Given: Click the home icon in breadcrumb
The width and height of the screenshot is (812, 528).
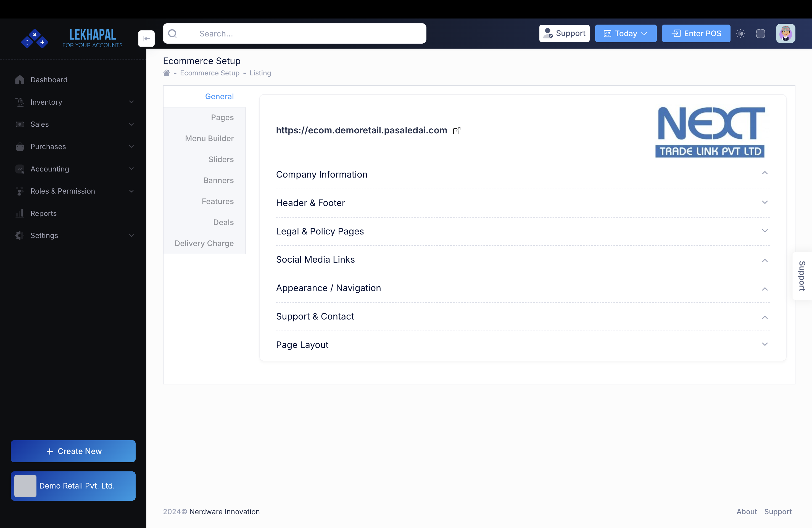Looking at the screenshot, I should (x=167, y=73).
